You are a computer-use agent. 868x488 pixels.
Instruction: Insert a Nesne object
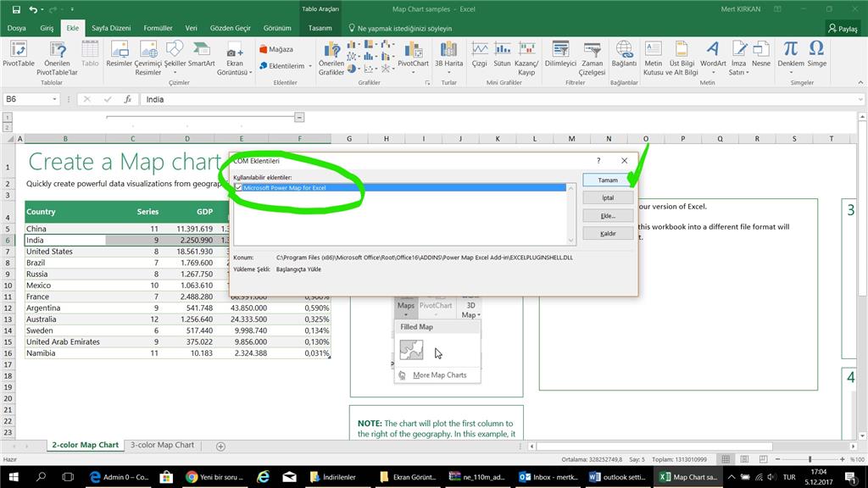761,54
